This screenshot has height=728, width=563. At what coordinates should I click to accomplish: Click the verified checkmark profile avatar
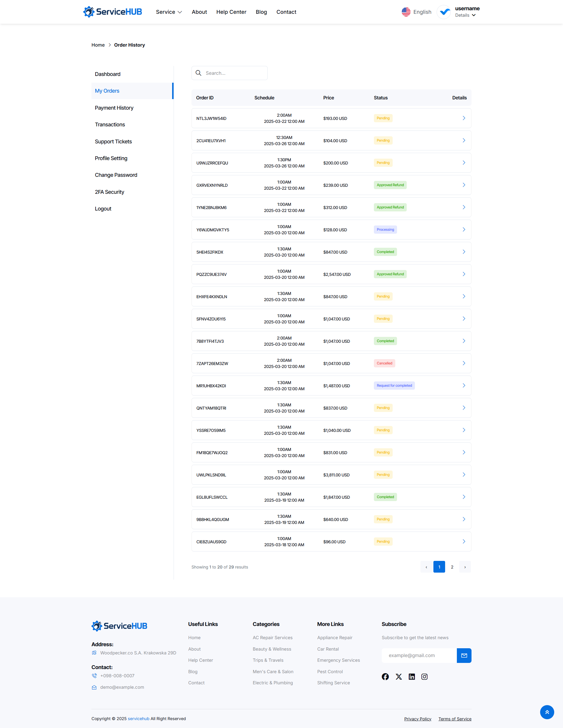[x=443, y=12]
